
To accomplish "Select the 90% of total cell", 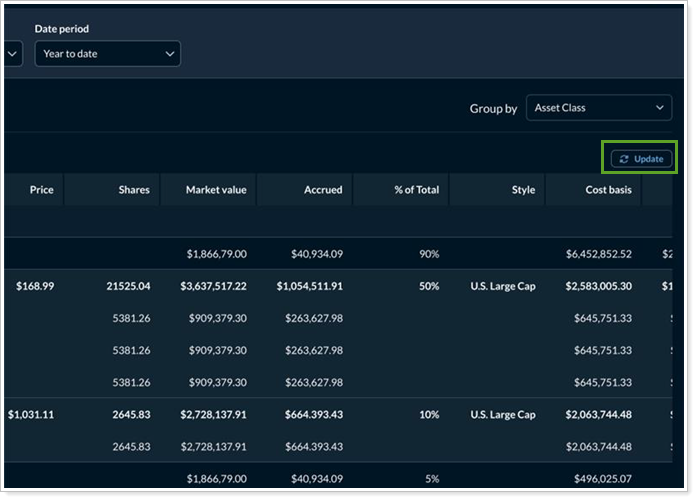I will point(429,254).
